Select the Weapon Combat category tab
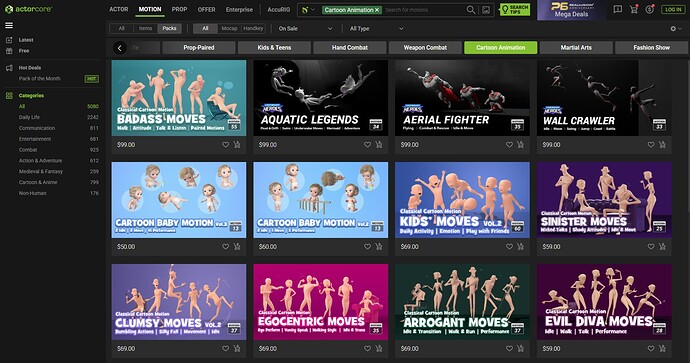Image resolution: width=690 pixels, height=363 pixels. 425,48
